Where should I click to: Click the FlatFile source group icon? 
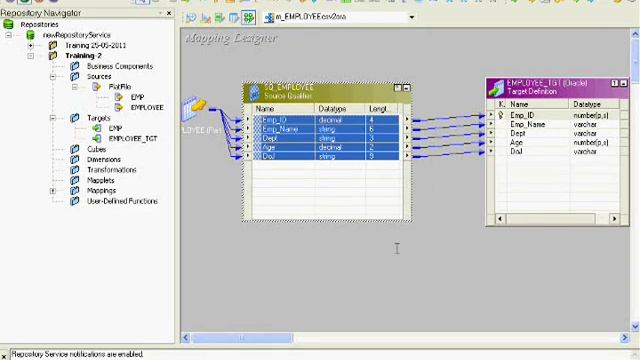point(96,87)
